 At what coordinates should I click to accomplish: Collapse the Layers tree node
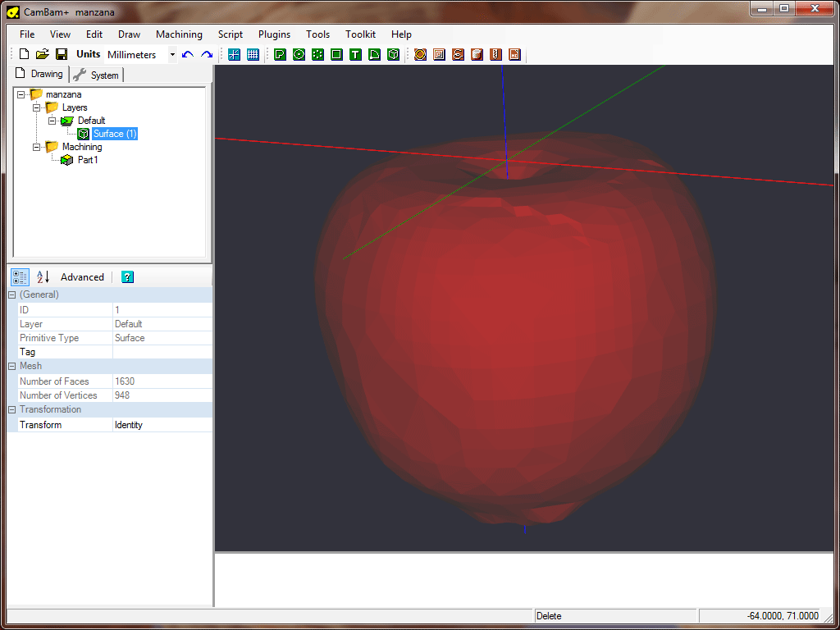36,107
